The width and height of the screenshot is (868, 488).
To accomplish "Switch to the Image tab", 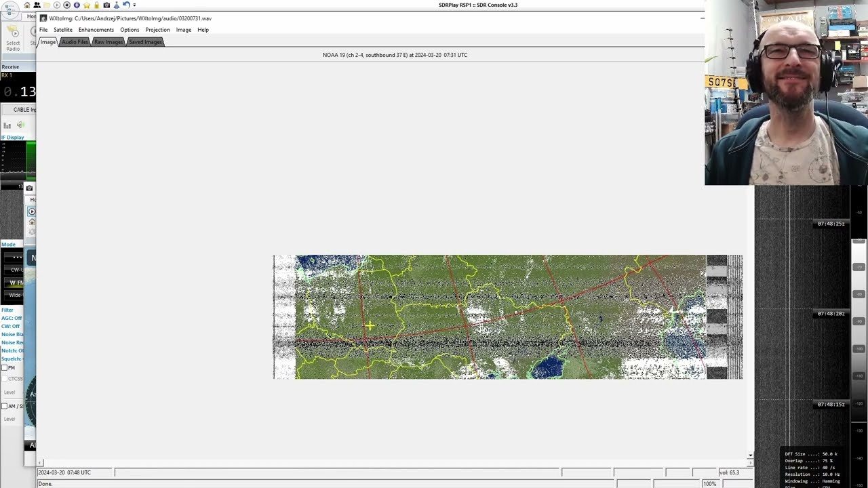I will (48, 42).
